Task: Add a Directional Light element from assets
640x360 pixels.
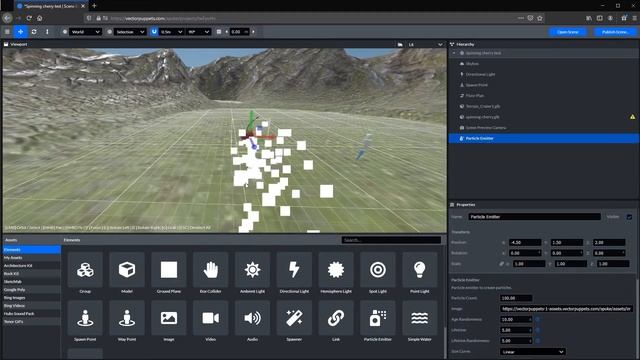Action: point(294,273)
